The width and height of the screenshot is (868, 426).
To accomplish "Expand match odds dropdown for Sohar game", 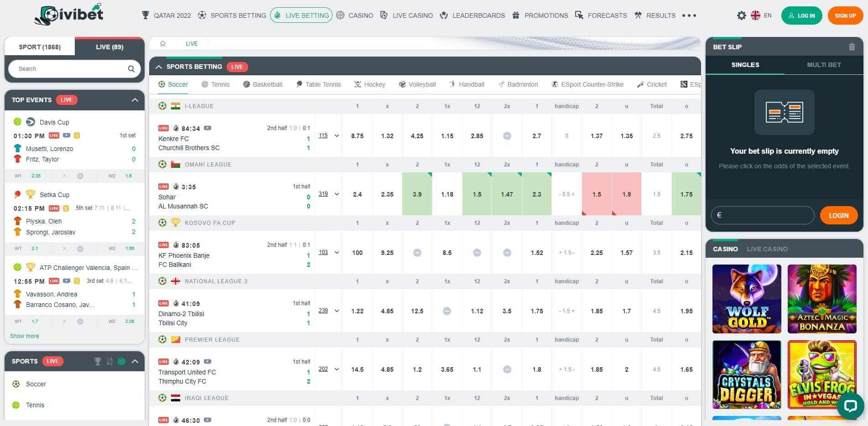I will point(337,194).
